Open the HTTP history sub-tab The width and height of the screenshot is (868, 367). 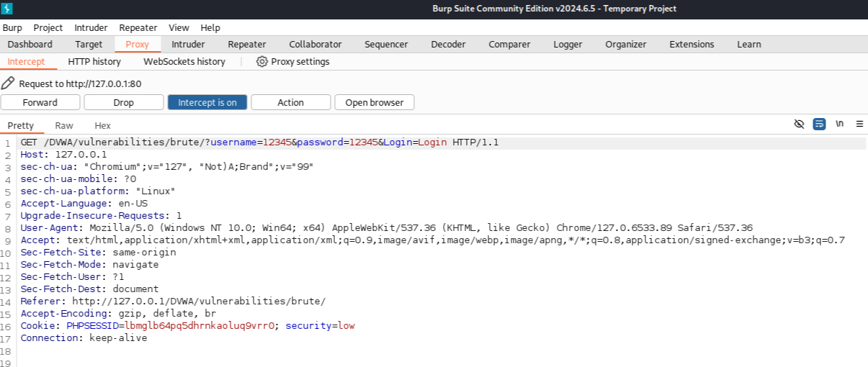click(x=94, y=62)
